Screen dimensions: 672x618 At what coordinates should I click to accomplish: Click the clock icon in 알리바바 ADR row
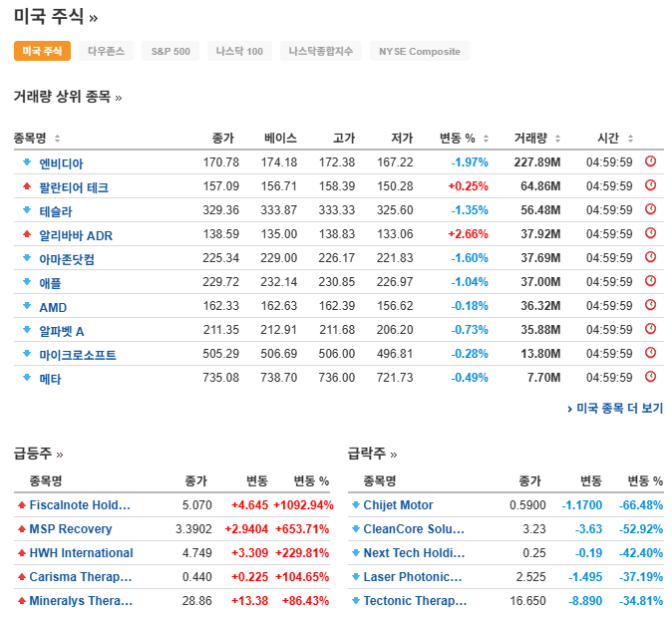[650, 233]
